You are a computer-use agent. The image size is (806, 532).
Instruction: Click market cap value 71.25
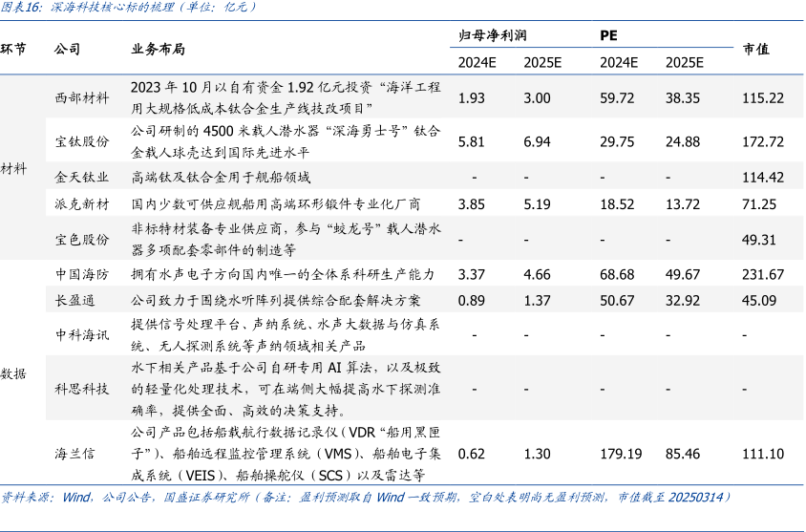759,204
